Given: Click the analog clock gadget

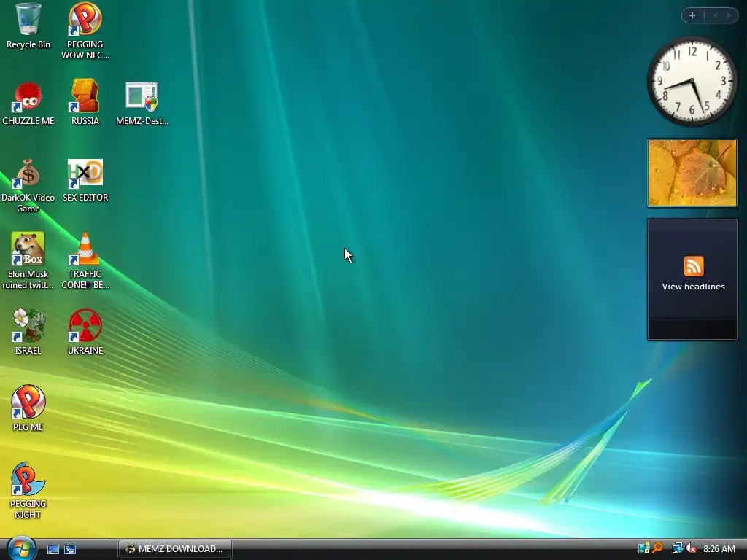Looking at the screenshot, I should 692,82.
